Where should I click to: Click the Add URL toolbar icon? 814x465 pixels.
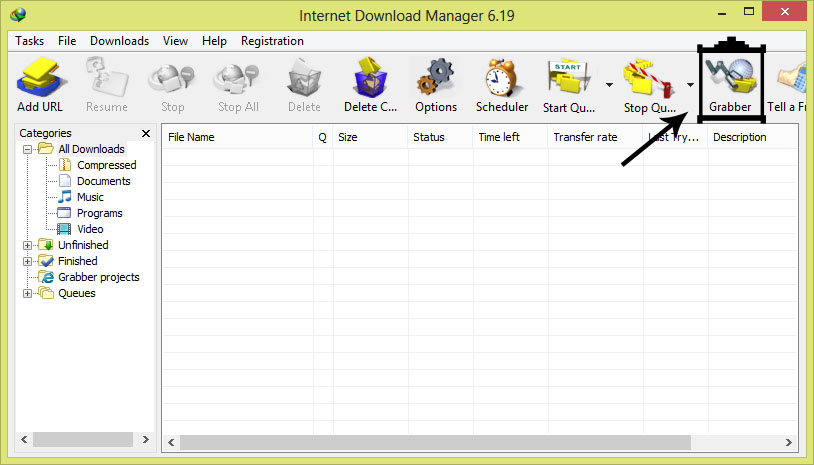click(x=40, y=78)
